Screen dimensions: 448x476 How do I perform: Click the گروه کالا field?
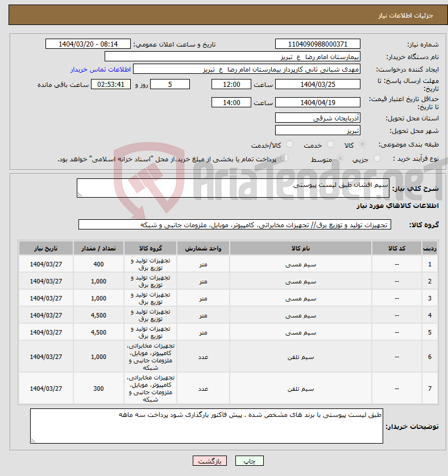point(235,224)
